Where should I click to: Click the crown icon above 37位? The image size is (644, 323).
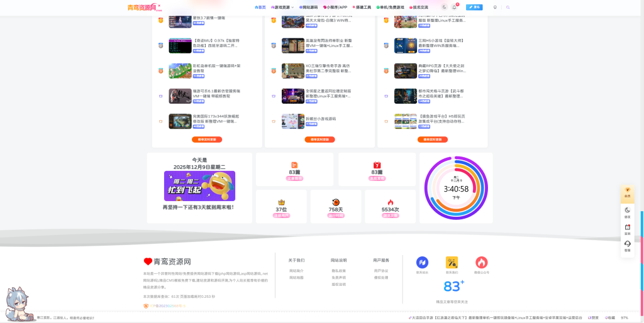[x=281, y=202]
